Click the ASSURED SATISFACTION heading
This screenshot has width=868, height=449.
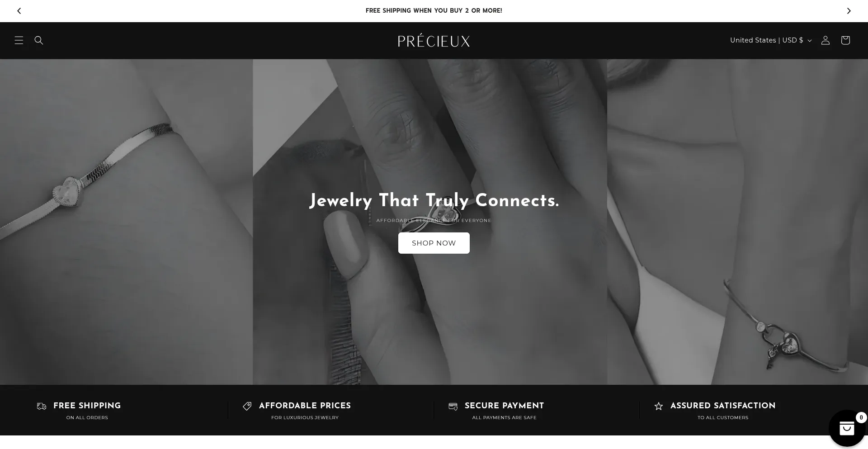click(x=723, y=406)
